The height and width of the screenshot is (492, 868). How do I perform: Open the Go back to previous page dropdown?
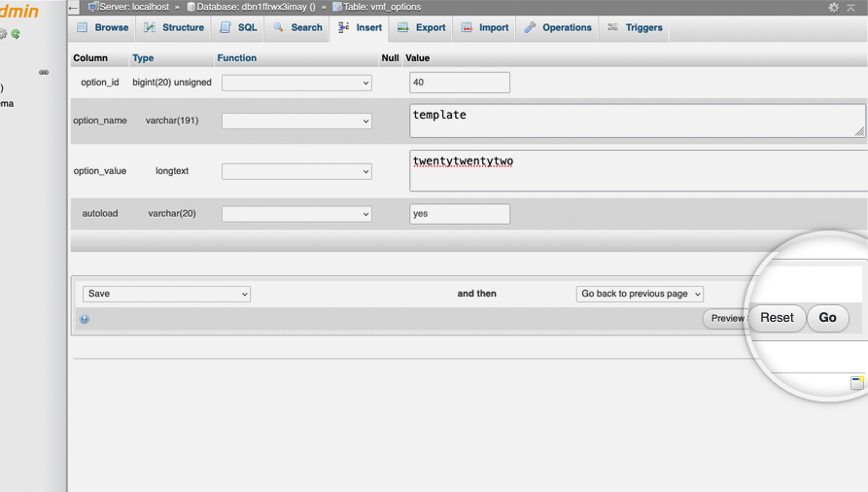tap(640, 295)
